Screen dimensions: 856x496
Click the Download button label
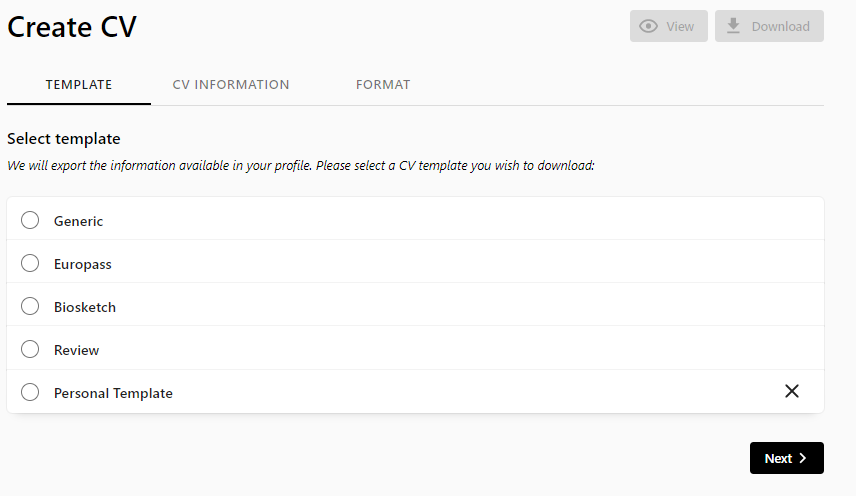(x=781, y=26)
